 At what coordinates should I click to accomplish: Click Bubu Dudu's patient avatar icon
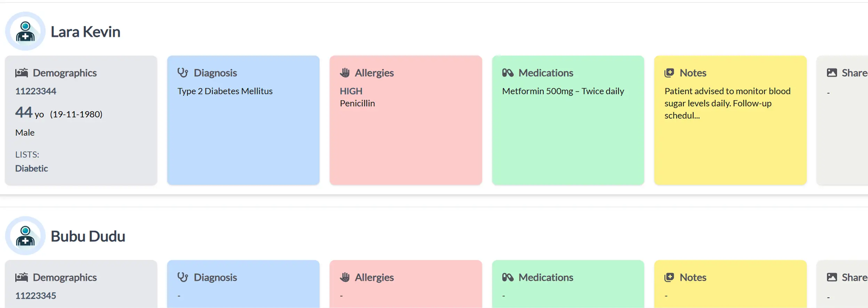[25, 236]
